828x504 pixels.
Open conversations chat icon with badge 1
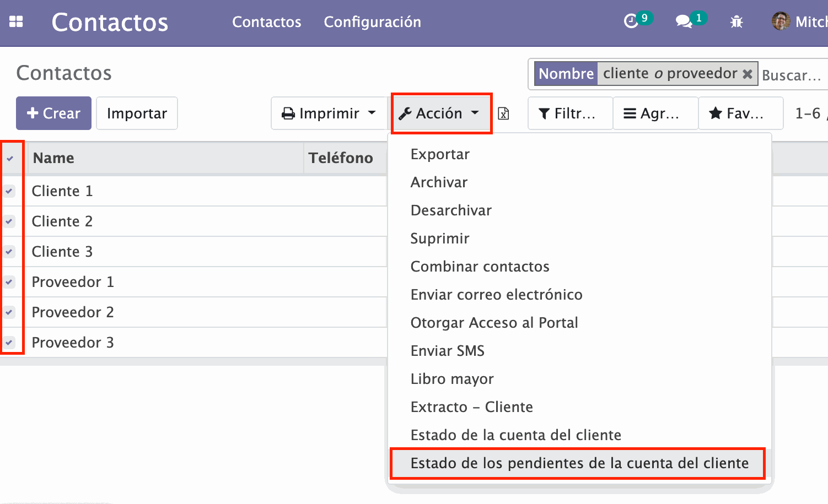691,20
